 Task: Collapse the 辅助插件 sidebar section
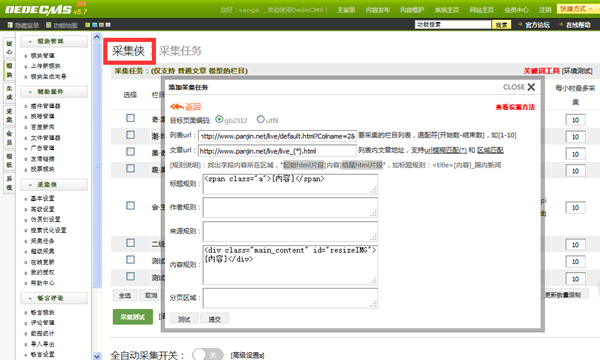click(x=30, y=92)
